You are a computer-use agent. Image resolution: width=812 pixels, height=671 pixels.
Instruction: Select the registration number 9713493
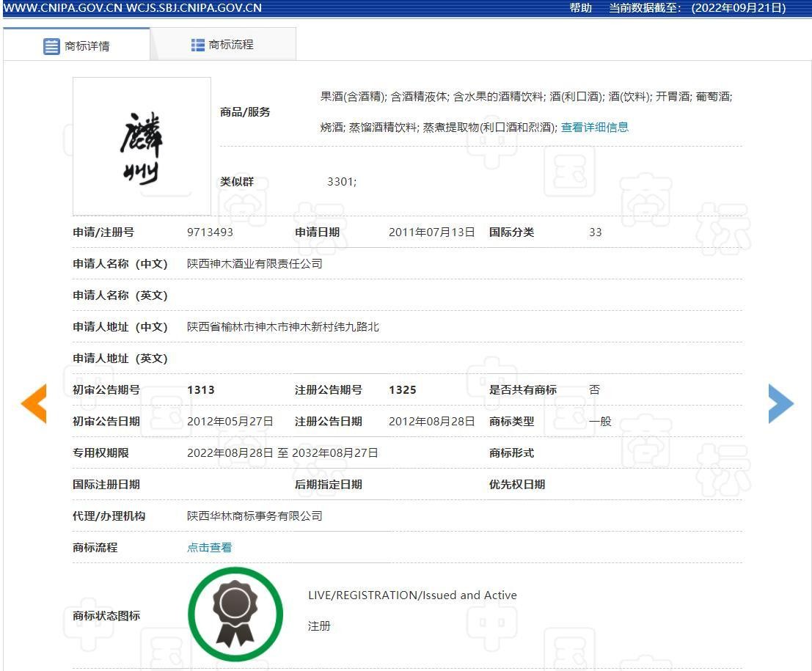point(210,232)
